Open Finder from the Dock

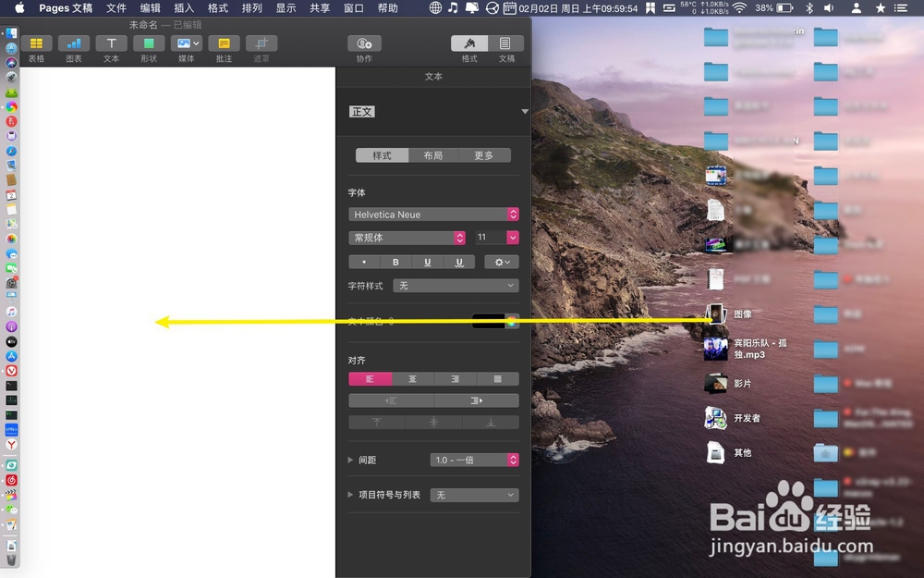point(11,33)
